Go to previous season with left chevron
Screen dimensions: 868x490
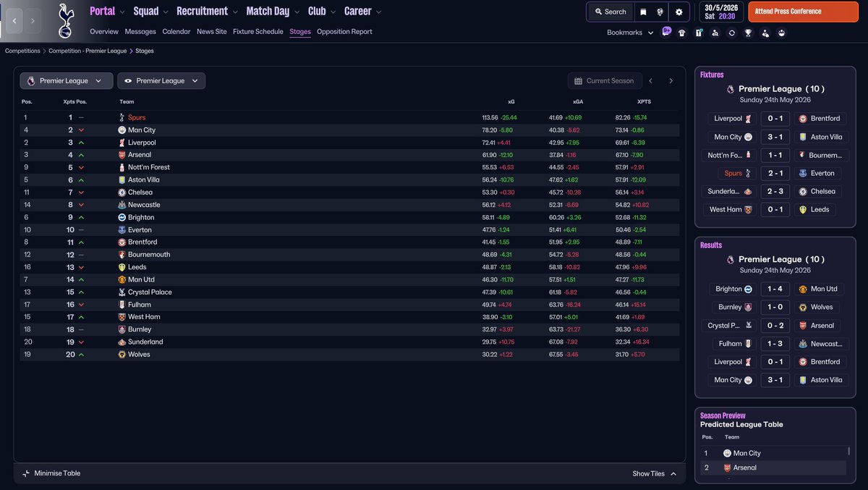tap(651, 81)
